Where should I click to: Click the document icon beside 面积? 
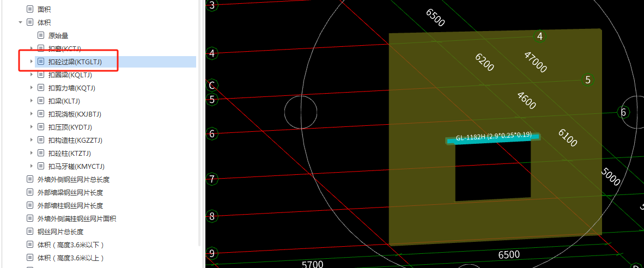coord(29,9)
